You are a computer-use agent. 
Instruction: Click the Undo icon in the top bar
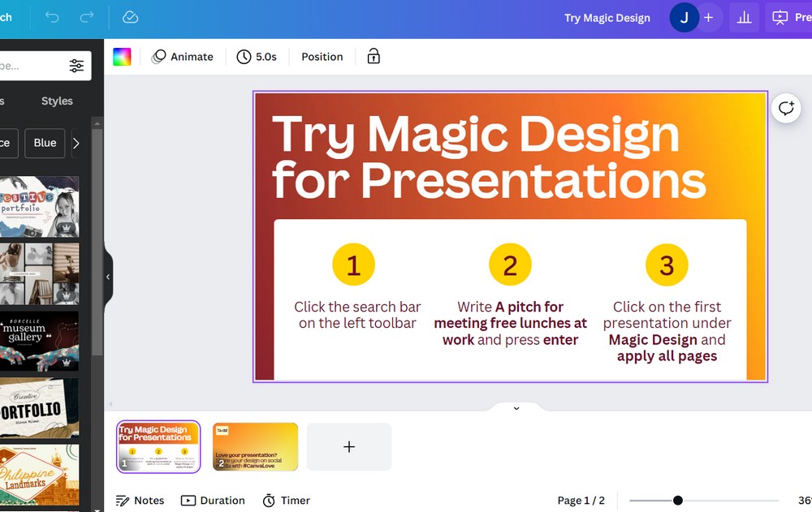tap(50, 17)
